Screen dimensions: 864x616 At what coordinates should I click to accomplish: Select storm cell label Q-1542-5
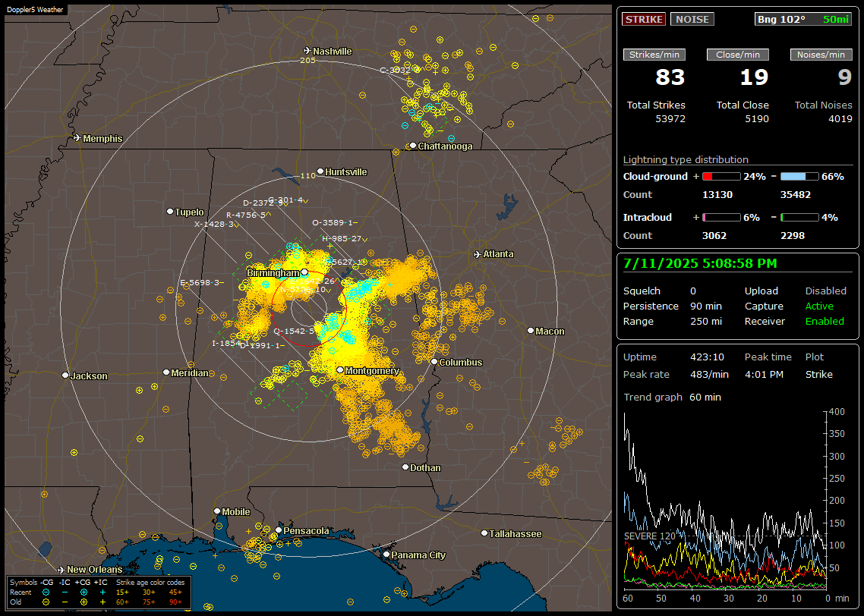click(x=295, y=331)
